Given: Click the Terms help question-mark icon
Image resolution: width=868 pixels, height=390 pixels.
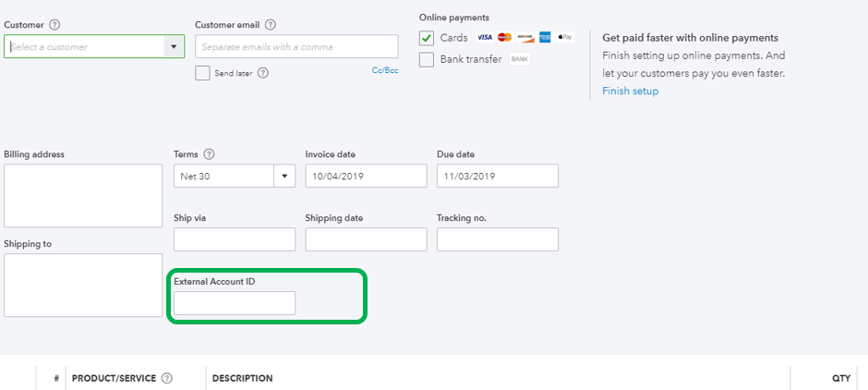Looking at the screenshot, I should tap(209, 154).
